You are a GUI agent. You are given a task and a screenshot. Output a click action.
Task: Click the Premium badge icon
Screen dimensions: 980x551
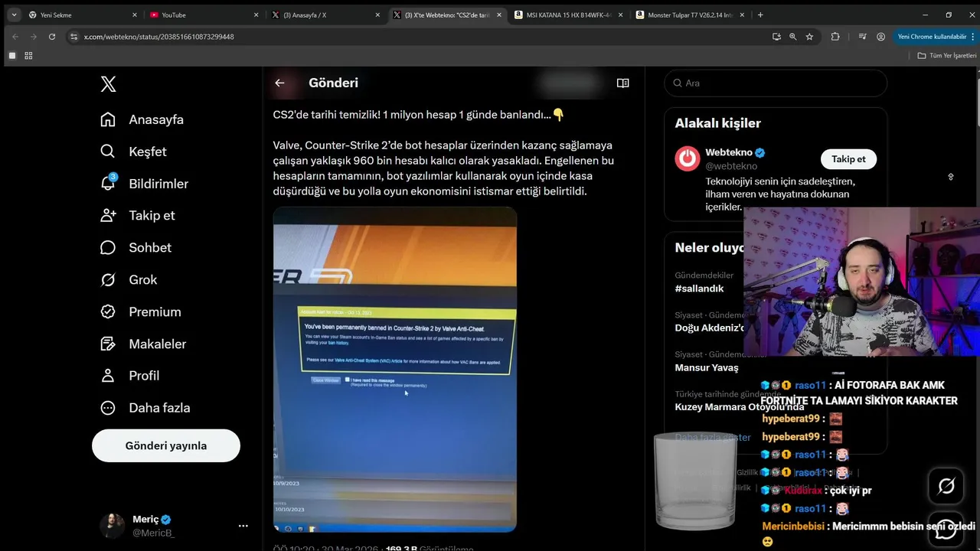[108, 311]
